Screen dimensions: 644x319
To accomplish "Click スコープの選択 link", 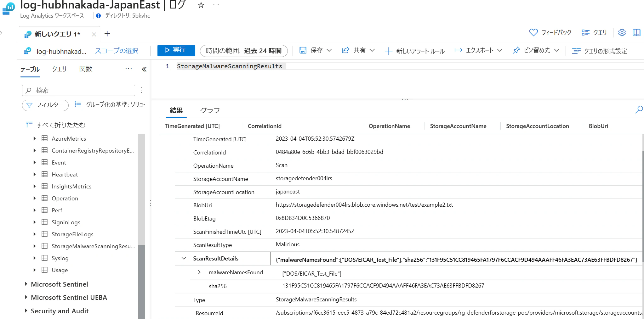I will pyautogui.click(x=117, y=51).
